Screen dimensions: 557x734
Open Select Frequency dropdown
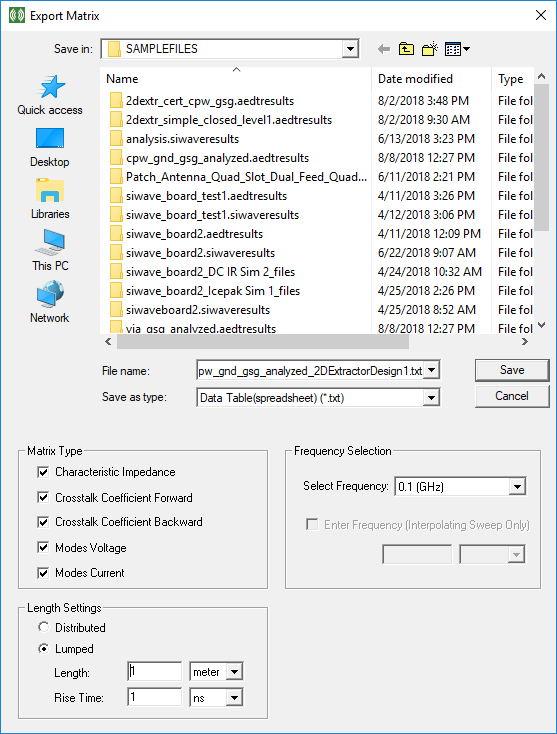(x=517, y=486)
